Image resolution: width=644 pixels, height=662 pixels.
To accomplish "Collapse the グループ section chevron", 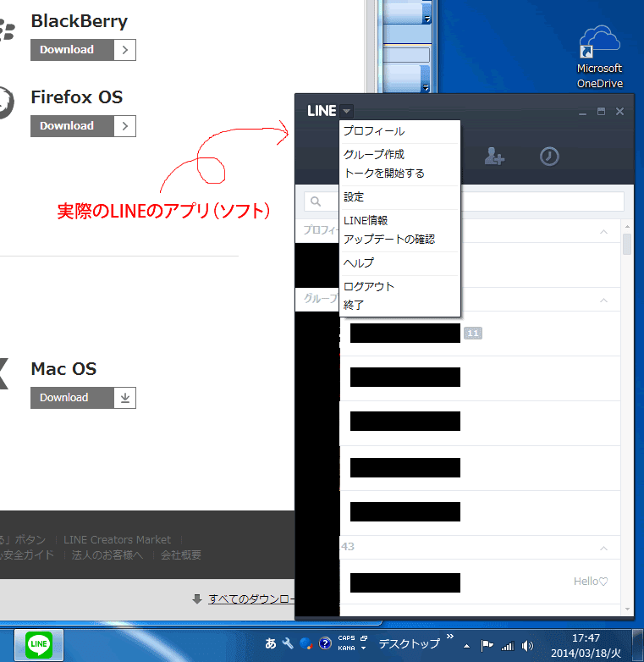I will tap(604, 301).
